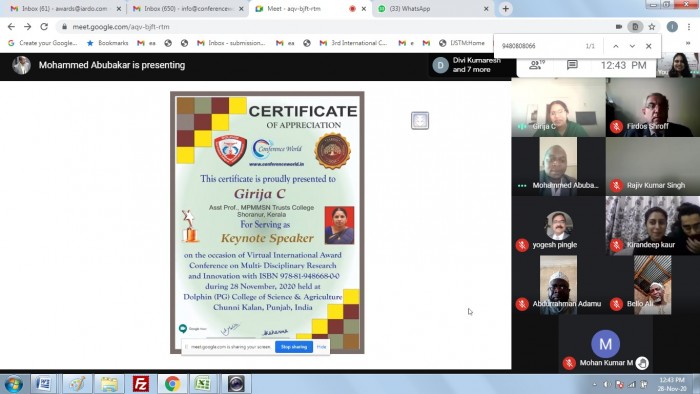Open a new browser tab
Image resolution: width=700 pixels, height=394 pixels.
[x=505, y=8]
